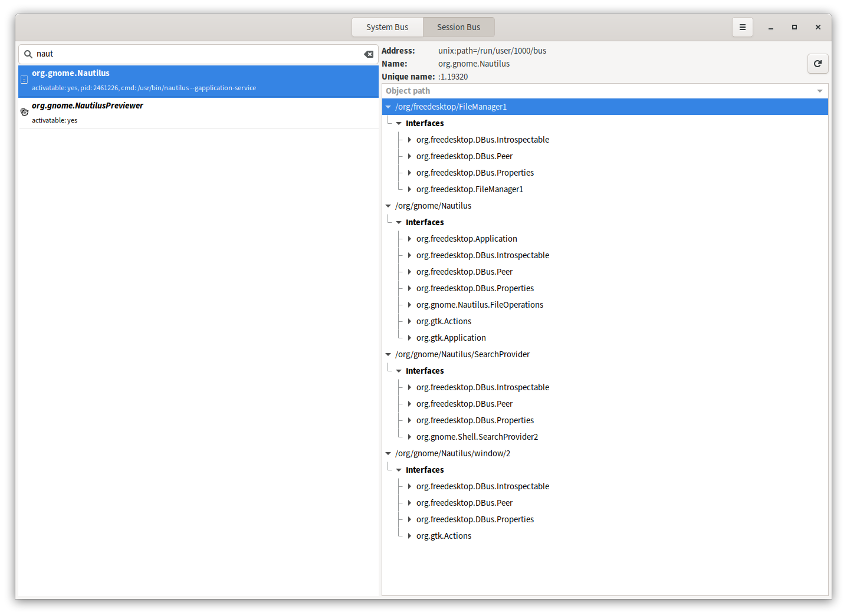Select DBus.Properties directly under /org/gnome/Nautilus
This screenshot has height=616, width=847.
(475, 288)
